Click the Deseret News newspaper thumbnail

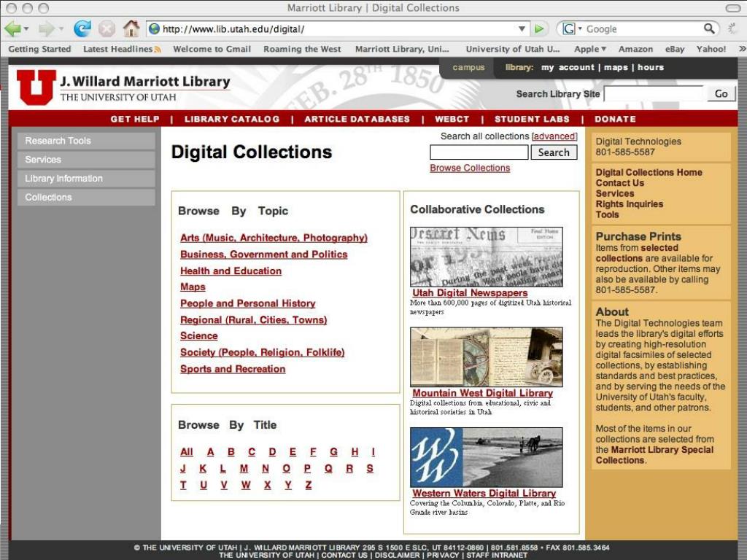(x=486, y=257)
